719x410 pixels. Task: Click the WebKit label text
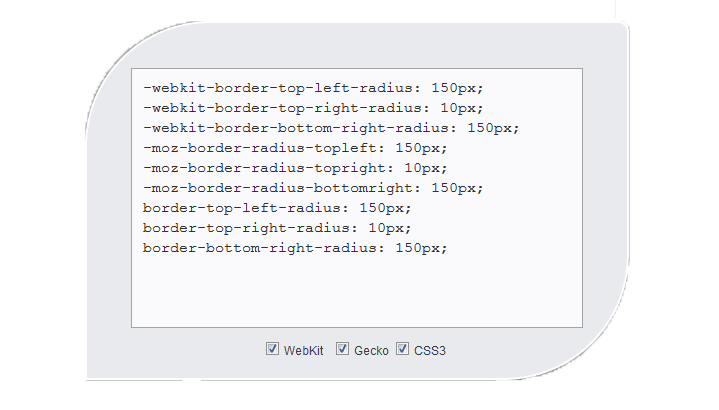303,351
